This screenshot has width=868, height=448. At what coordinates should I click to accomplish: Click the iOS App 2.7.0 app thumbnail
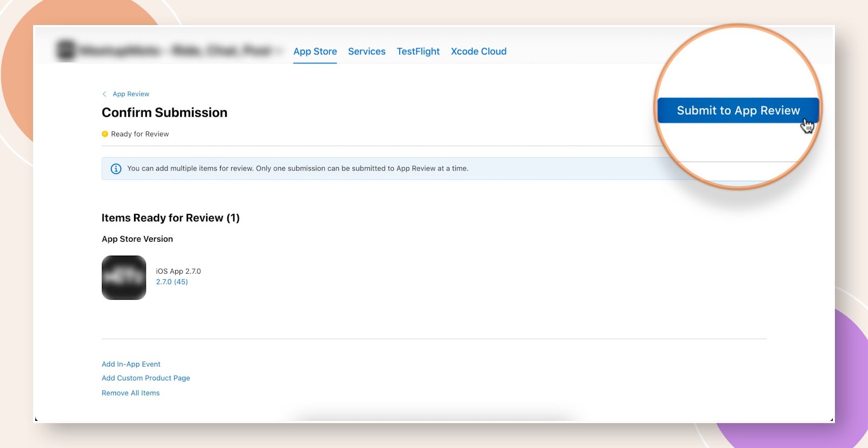[x=124, y=277]
